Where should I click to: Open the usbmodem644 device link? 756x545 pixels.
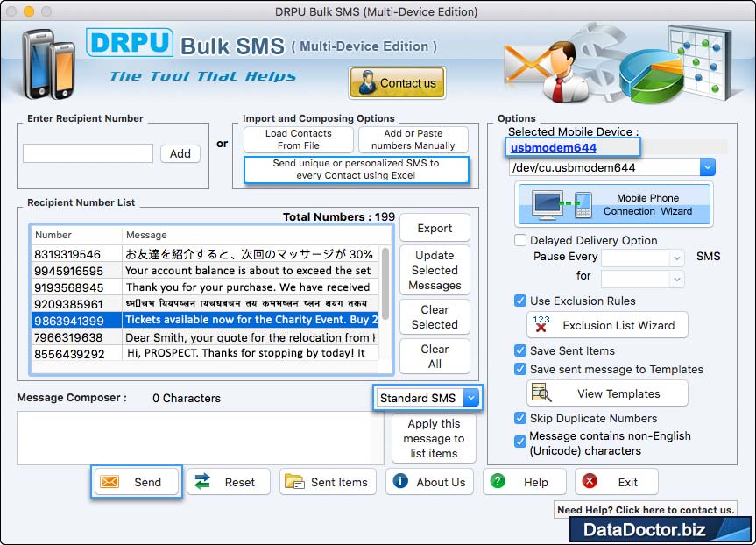pyautogui.click(x=554, y=147)
